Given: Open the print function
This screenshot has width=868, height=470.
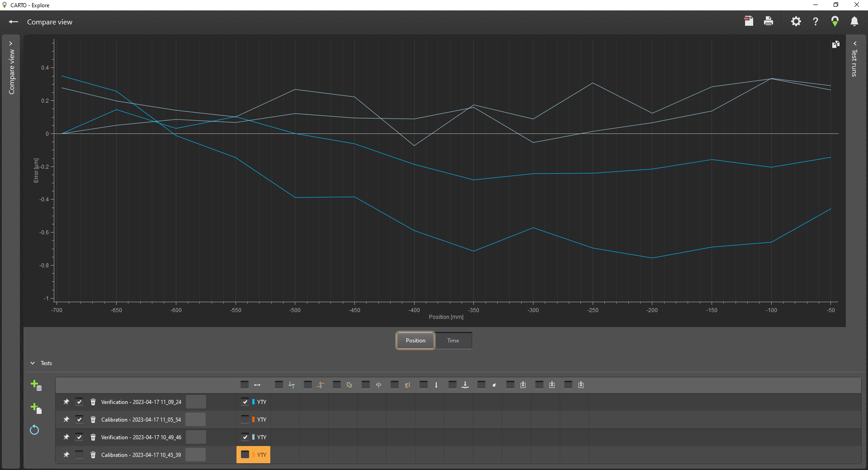Looking at the screenshot, I should [x=769, y=21].
